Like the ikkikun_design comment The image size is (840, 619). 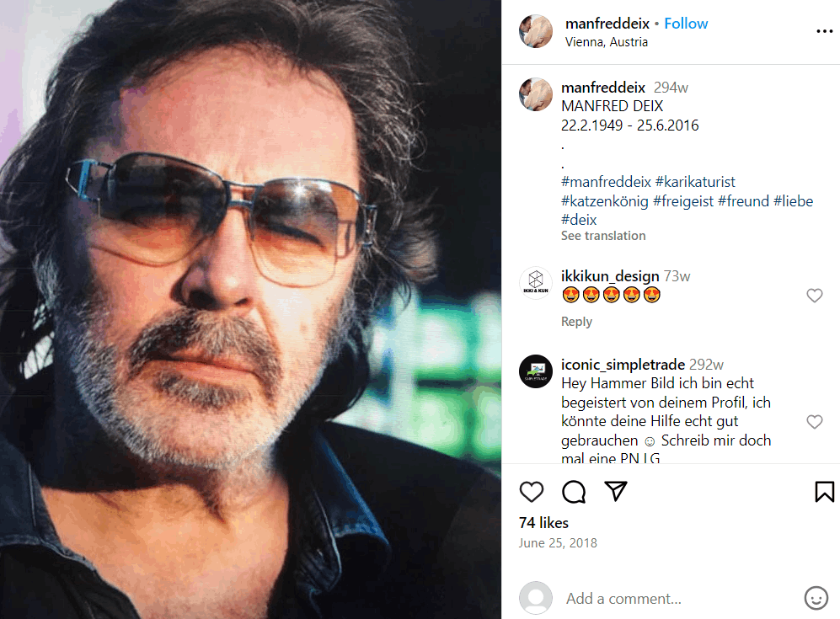coord(814,296)
